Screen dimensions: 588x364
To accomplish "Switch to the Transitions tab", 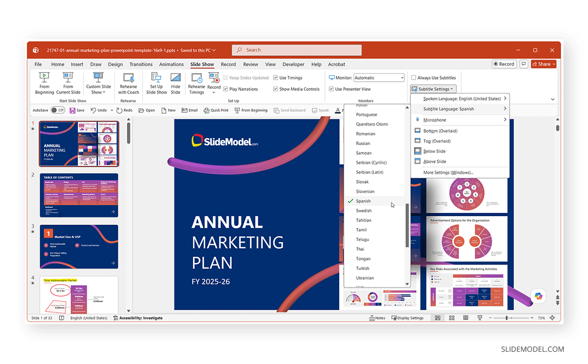I will [141, 64].
